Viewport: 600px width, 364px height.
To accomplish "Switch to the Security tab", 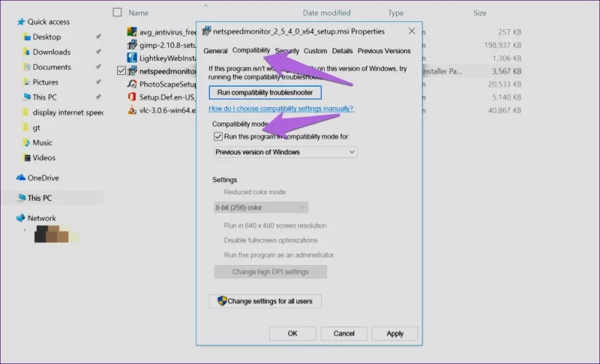I will coord(287,51).
